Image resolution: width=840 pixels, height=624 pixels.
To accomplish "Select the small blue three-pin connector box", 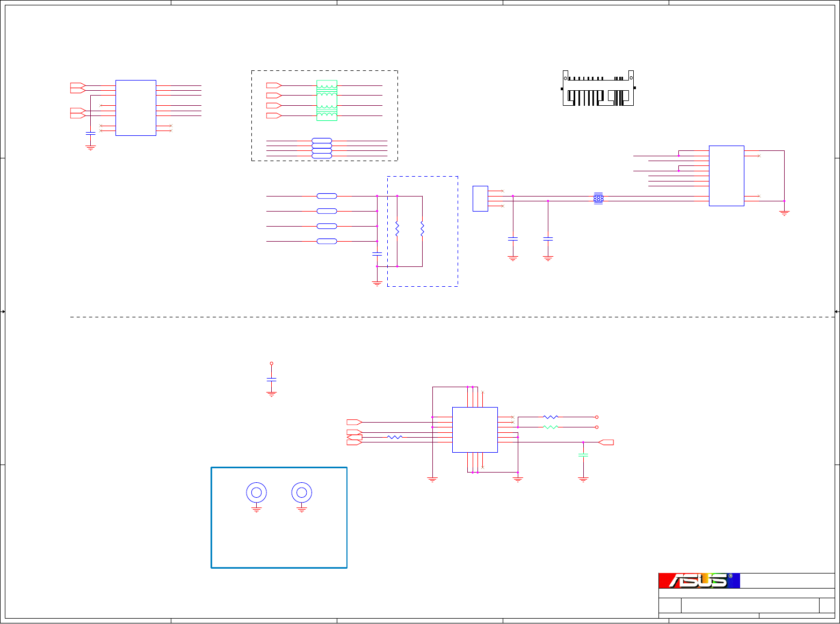I will click(480, 199).
